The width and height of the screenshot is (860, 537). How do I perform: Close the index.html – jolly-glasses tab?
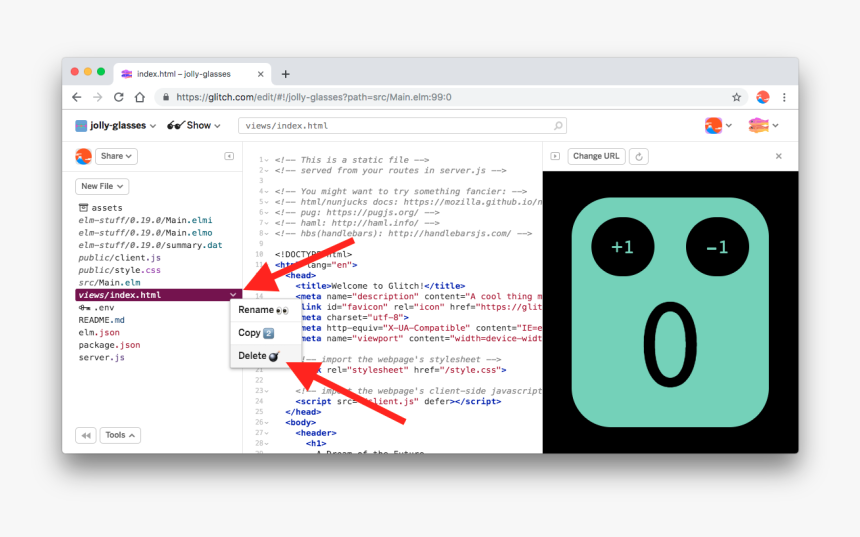[261, 74]
